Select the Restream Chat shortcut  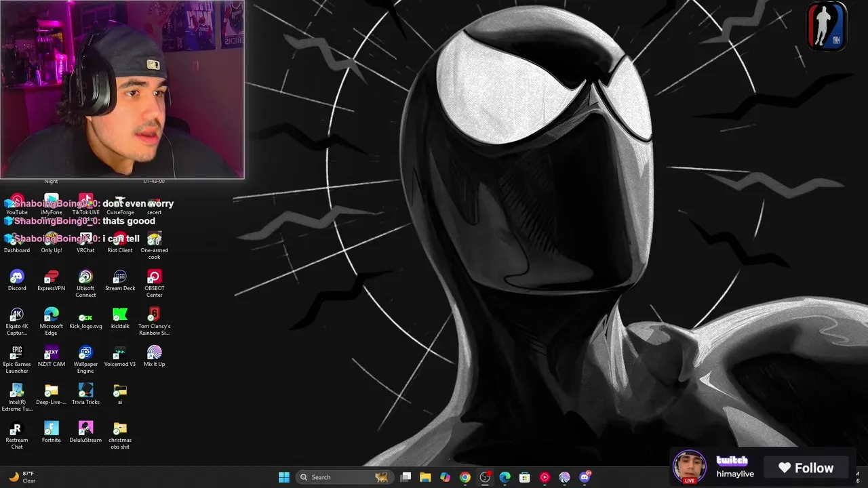pyautogui.click(x=17, y=436)
